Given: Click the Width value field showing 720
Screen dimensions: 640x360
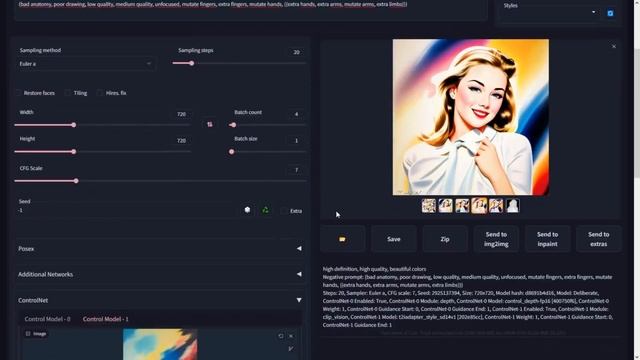Looking at the screenshot, I should pyautogui.click(x=181, y=114).
